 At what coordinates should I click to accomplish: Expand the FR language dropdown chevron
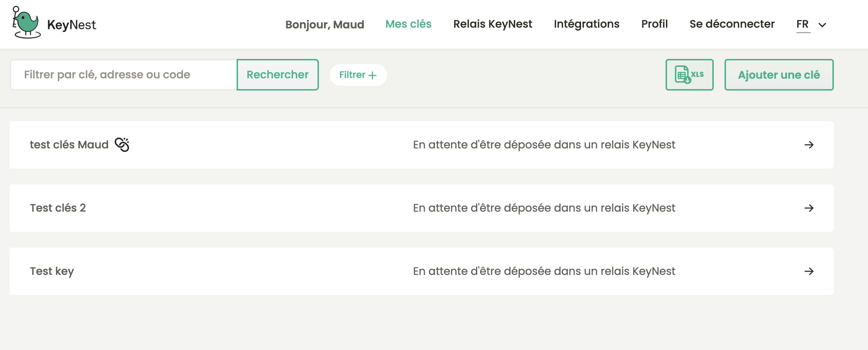[823, 25]
